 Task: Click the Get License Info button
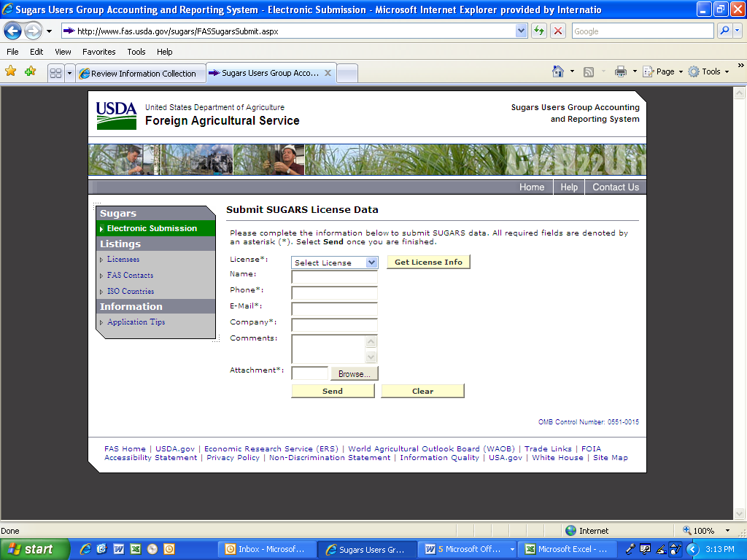[x=428, y=262]
